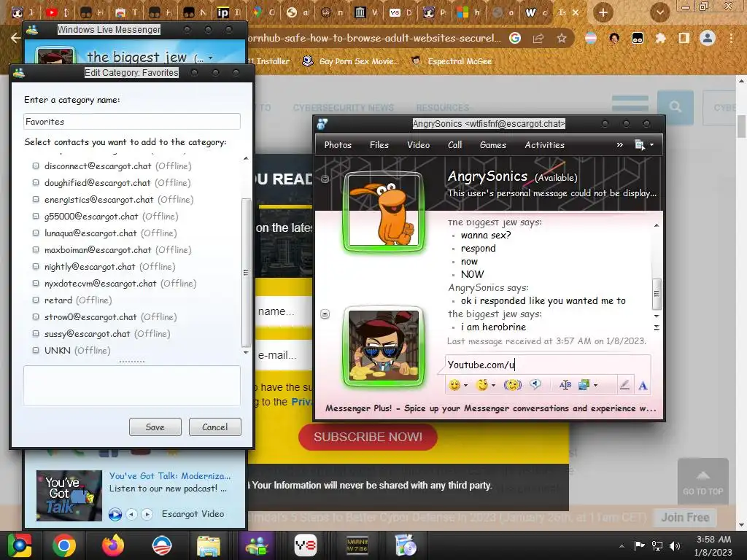747x560 pixels.
Task: Open the Activities menu in chat window
Action: pyautogui.click(x=544, y=145)
